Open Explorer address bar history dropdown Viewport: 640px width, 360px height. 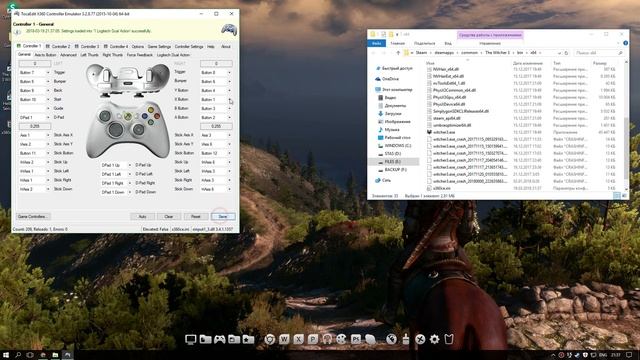point(559,53)
